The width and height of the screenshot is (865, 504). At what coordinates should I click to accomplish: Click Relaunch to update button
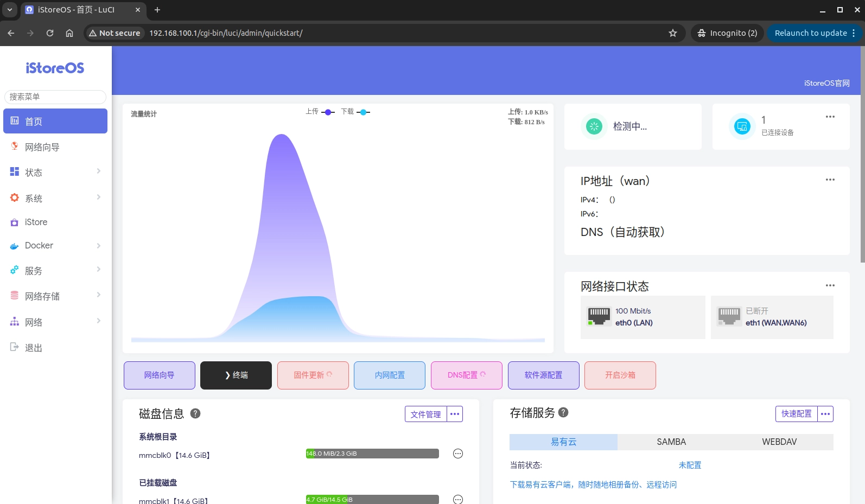pos(815,33)
